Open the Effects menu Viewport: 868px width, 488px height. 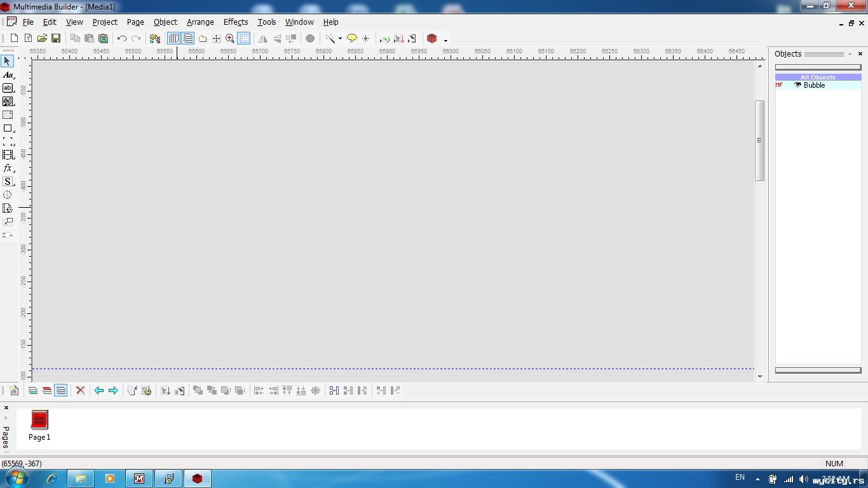point(235,22)
